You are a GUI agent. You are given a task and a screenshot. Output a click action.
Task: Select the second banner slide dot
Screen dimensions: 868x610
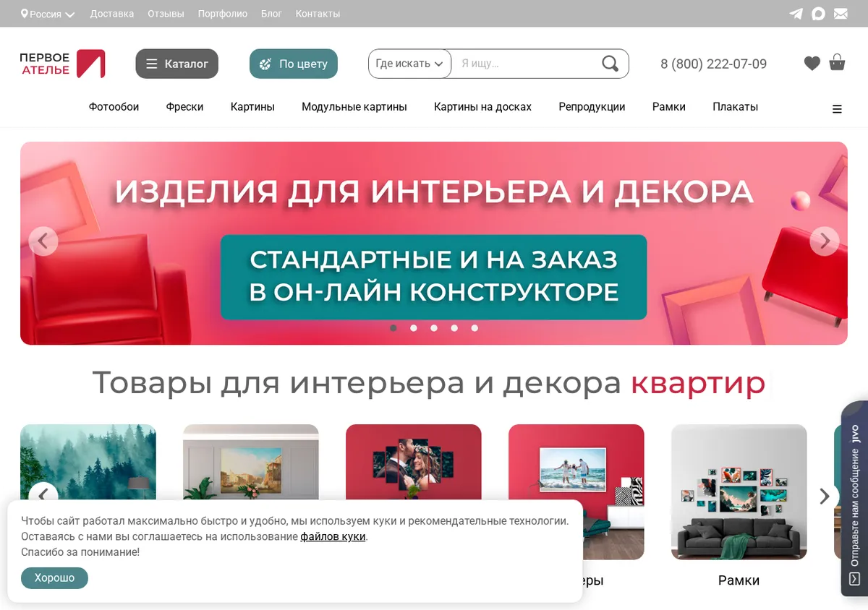[414, 328]
